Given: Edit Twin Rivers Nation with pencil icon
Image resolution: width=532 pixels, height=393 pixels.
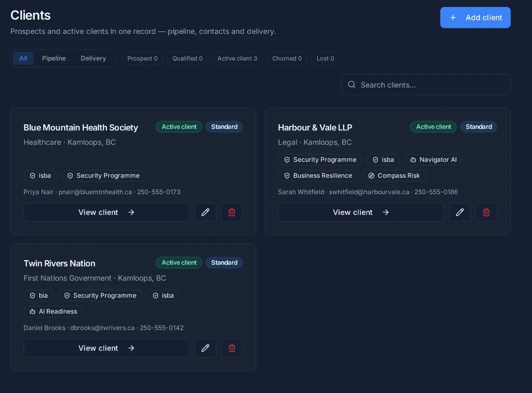Looking at the screenshot, I should (205, 348).
